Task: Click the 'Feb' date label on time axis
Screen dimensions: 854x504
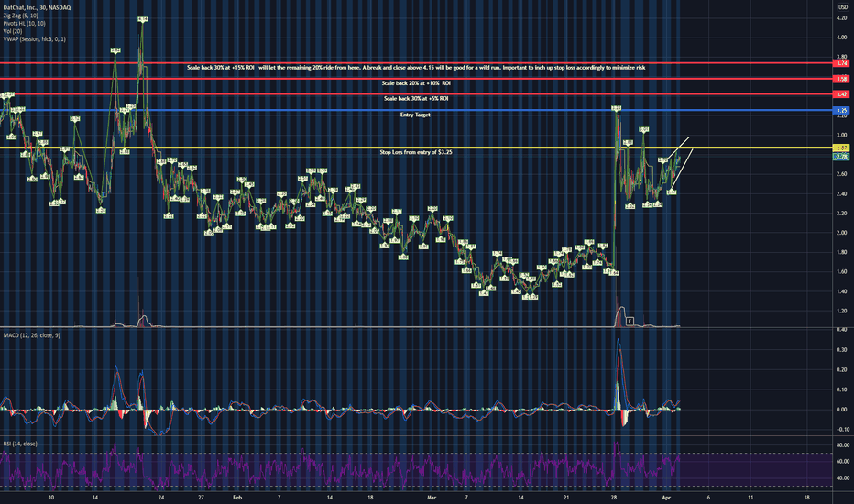Action: pyautogui.click(x=237, y=498)
